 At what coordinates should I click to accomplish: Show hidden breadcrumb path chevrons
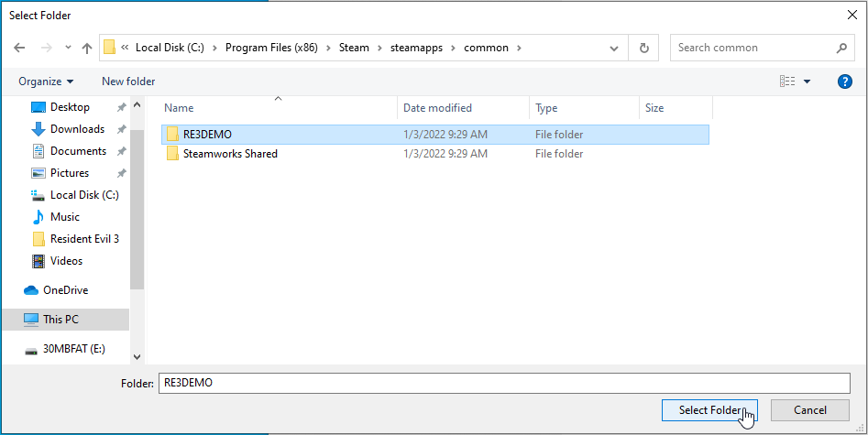pos(125,48)
